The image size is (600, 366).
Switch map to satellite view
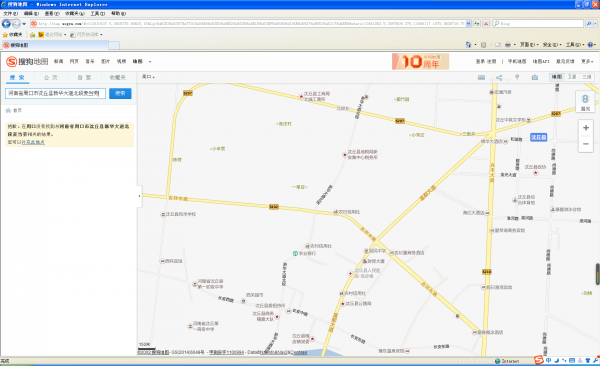coord(572,77)
